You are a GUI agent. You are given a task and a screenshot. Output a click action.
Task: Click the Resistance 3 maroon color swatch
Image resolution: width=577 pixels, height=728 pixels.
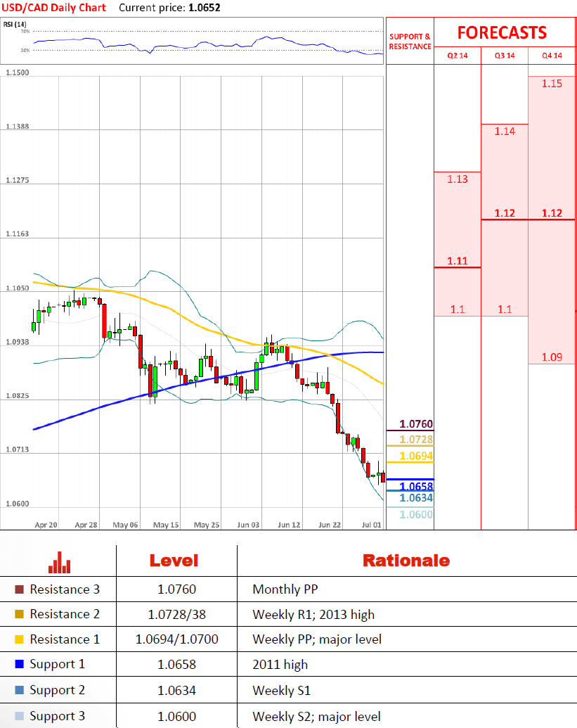pyautogui.click(x=19, y=589)
